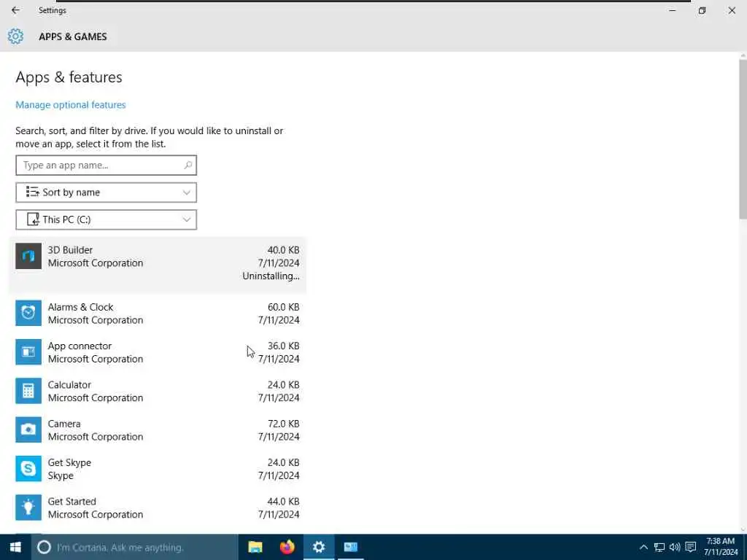747x560 pixels.
Task: Select the Calculator name text
Action: pyautogui.click(x=69, y=385)
